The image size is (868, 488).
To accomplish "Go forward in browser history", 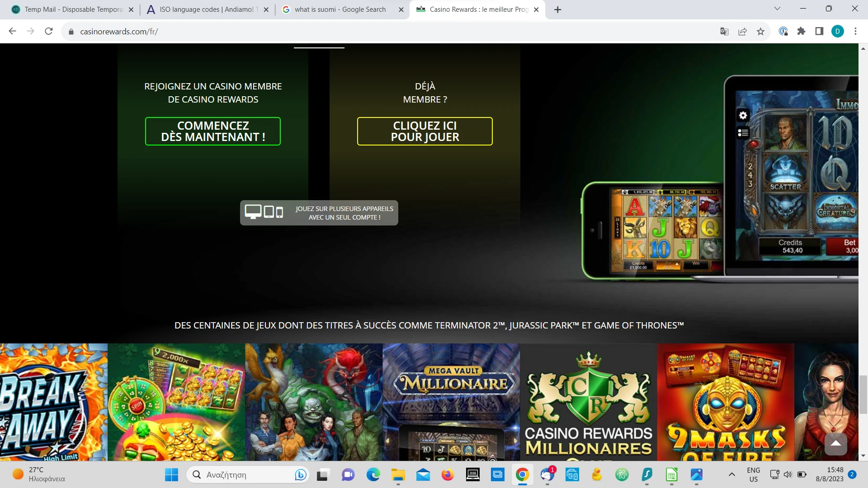I will 30,31.
